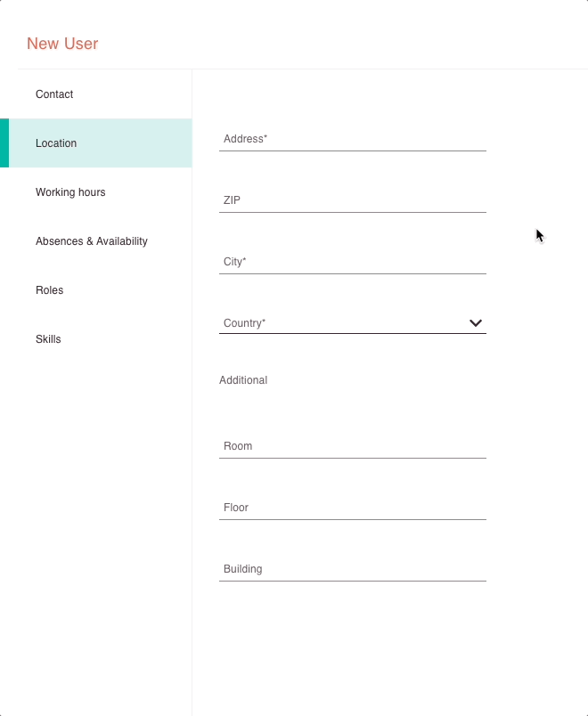This screenshot has width=588, height=716.
Task: Open the Roles section
Action: (x=95, y=290)
